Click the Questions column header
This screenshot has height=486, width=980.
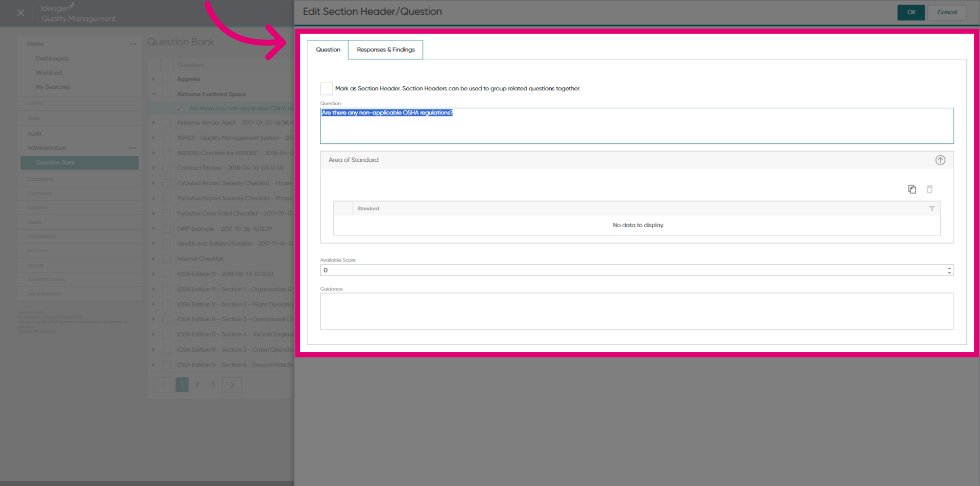pos(191,65)
